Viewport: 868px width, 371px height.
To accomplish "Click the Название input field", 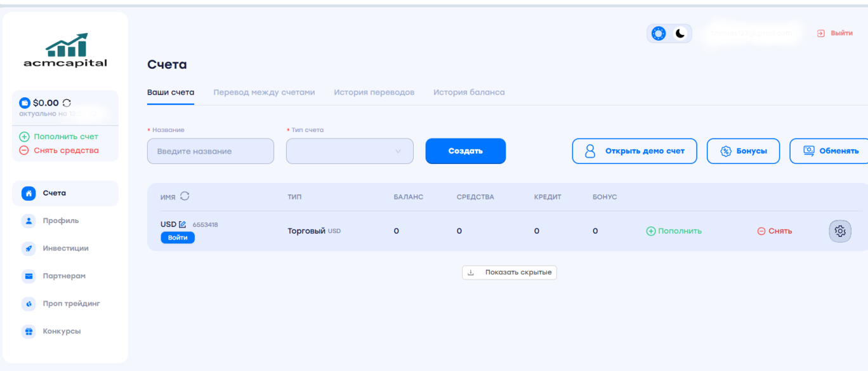I will (211, 151).
